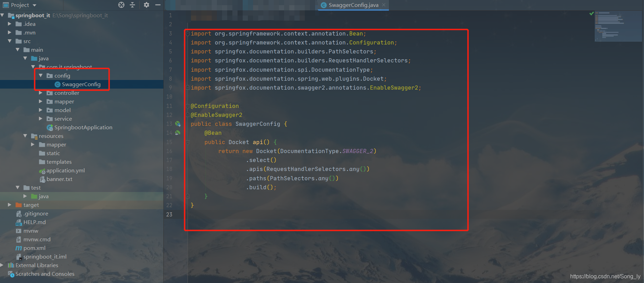Collapse the src folder

coord(10,41)
